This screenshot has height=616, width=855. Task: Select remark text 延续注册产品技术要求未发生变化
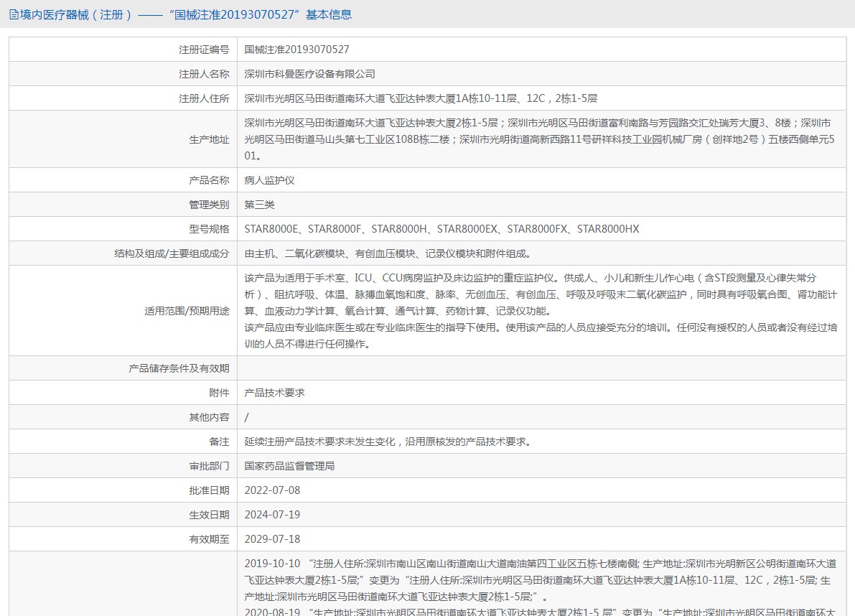coord(388,442)
